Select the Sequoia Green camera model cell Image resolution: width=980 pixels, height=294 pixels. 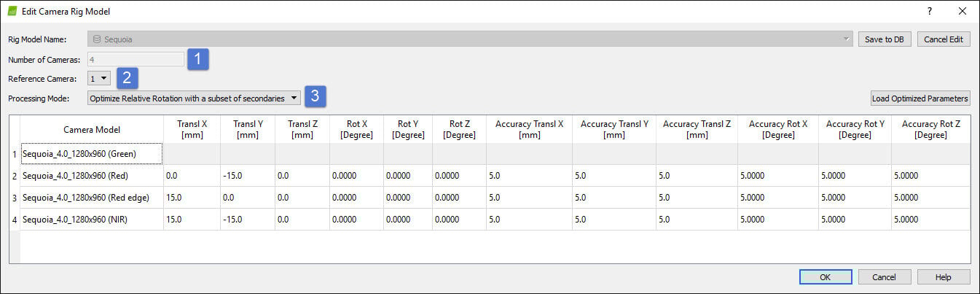(91, 154)
